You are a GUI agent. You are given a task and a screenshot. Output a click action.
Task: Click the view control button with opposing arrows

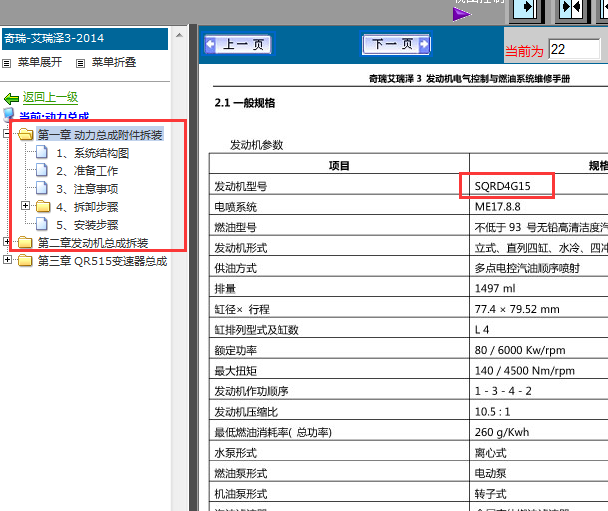pyautogui.click(x=572, y=9)
